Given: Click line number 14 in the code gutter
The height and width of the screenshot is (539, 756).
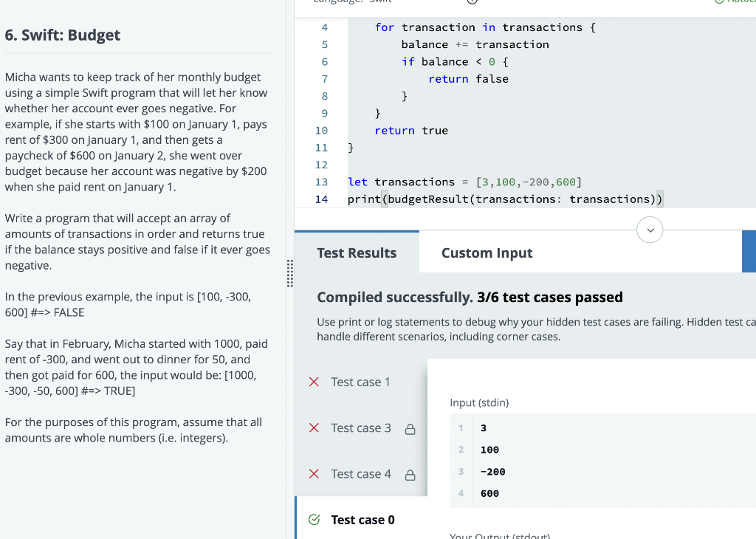Looking at the screenshot, I should [x=321, y=199].
